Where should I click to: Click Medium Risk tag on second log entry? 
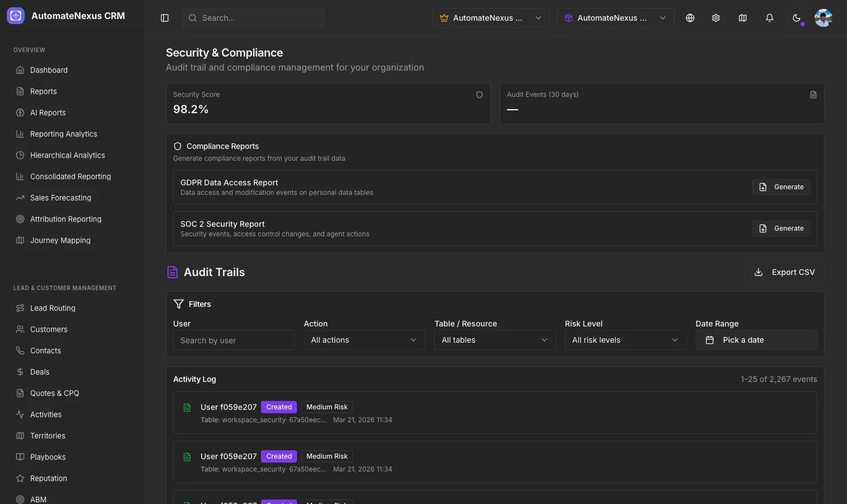327,456
